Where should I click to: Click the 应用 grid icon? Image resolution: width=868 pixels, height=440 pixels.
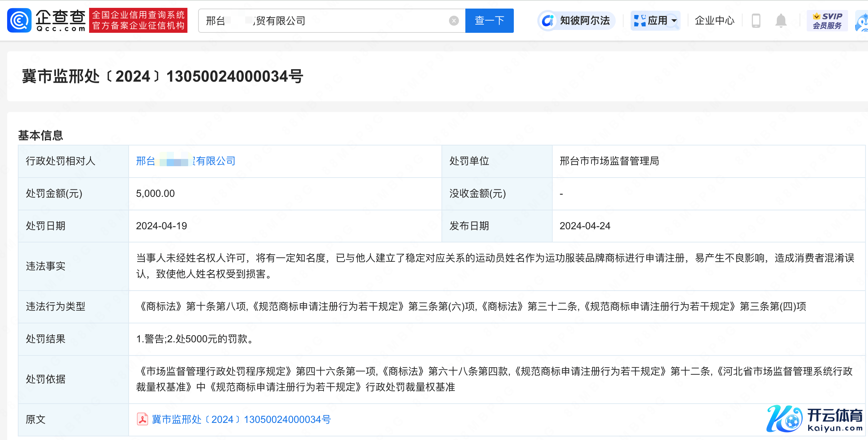pos(640,21)
